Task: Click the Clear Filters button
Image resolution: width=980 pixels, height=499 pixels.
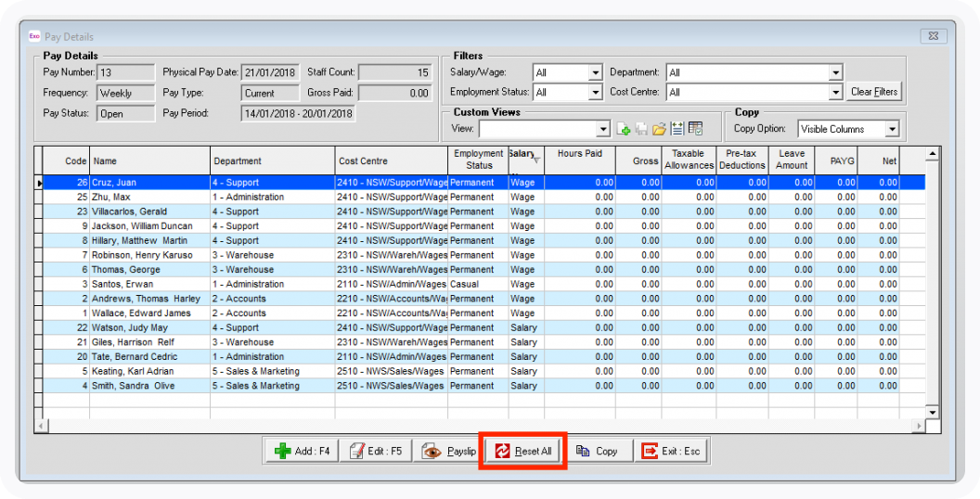Action: pos(874,92)
